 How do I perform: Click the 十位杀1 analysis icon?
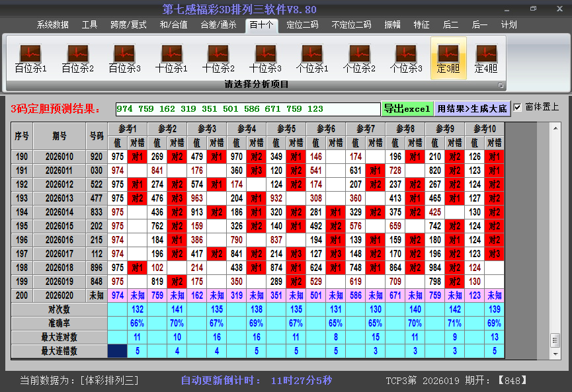tap(171, 55)
